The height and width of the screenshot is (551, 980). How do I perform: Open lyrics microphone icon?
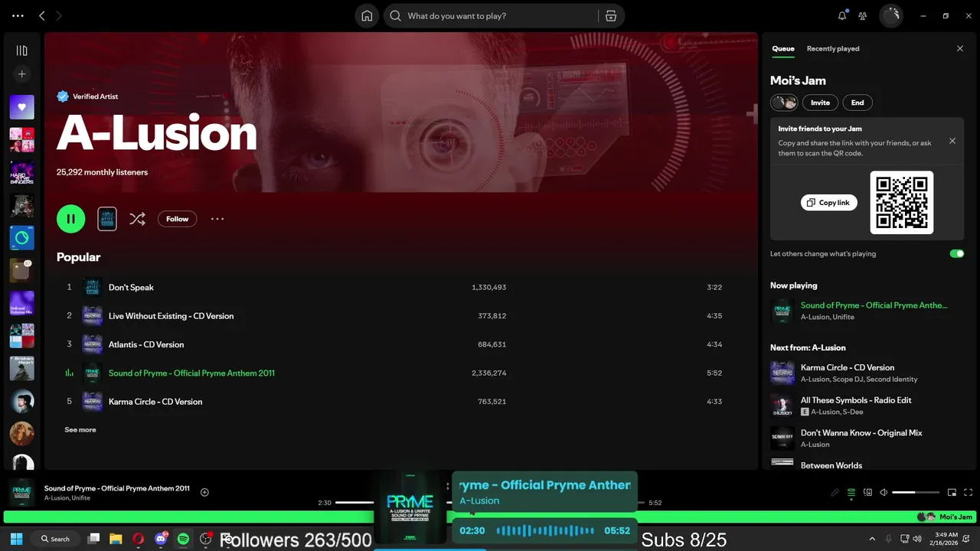pyautogui.click(x=835, y=493)
